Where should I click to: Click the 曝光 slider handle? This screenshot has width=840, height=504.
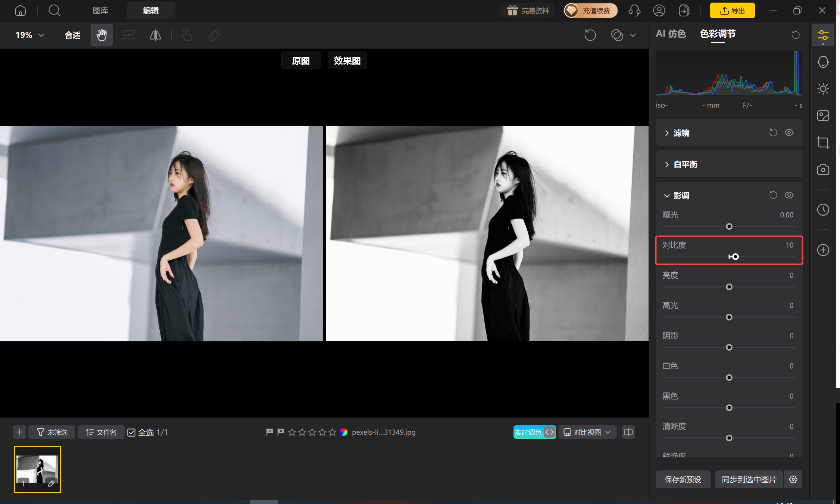pos(729,226)
